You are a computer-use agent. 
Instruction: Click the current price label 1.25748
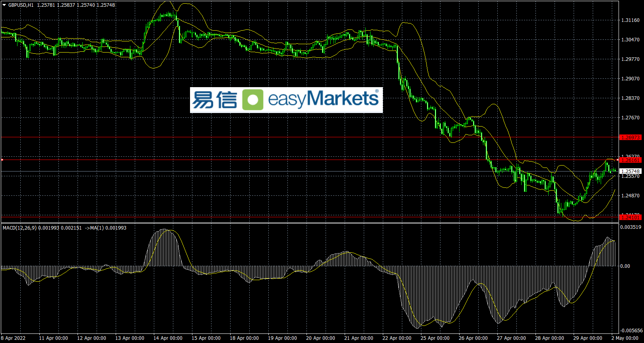630,171
